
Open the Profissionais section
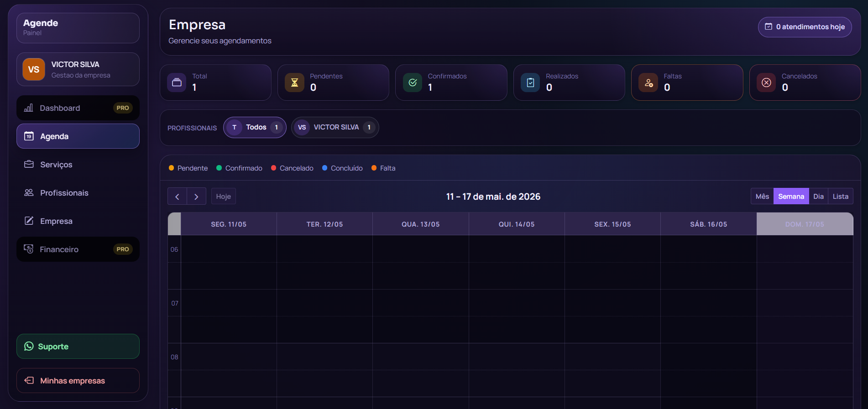click(78, 192)
